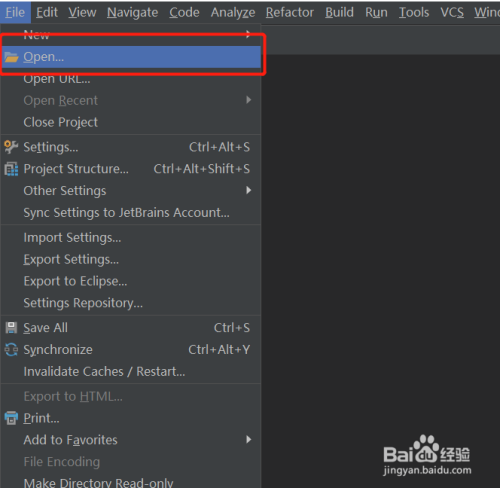This screenshot has width=500, height=488.
Task: Open Settings... from the menu
Action: [x=131, y=147]
